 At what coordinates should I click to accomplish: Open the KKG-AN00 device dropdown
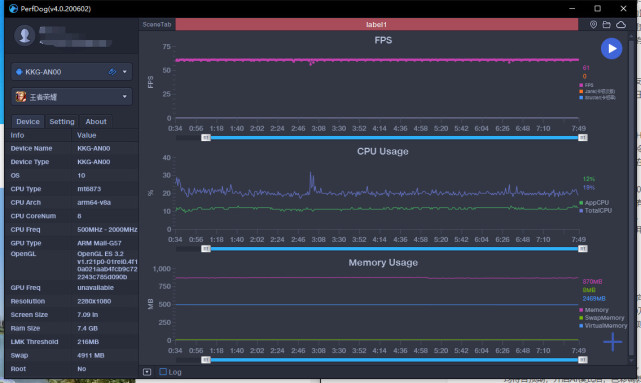tap(72, 72)
